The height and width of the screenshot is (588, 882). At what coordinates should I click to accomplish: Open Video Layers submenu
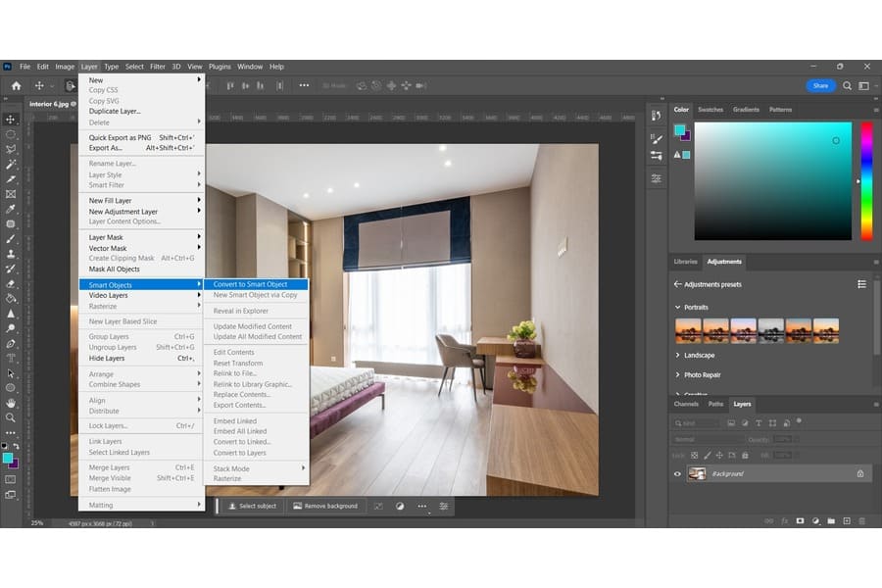pos(141,295)
